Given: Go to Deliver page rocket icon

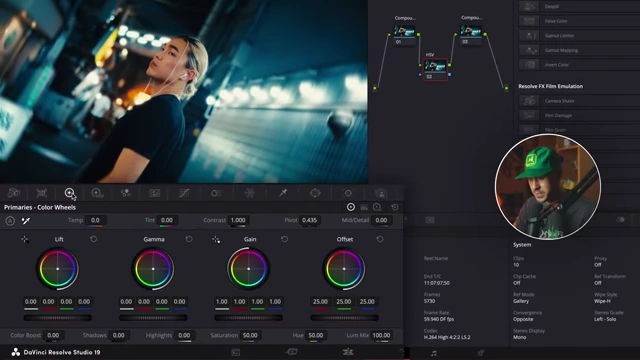Looking at the screenshot, I should click(x=480, y=353).
